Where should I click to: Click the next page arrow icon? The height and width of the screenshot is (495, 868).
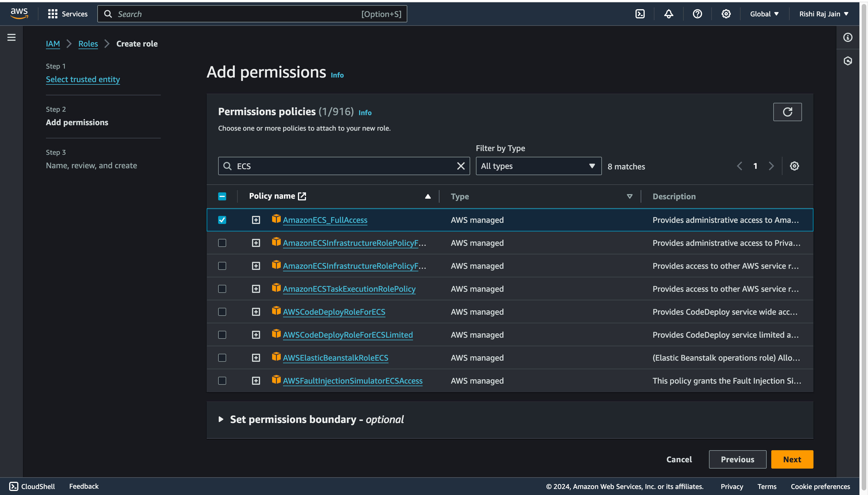tap(770, 166)
